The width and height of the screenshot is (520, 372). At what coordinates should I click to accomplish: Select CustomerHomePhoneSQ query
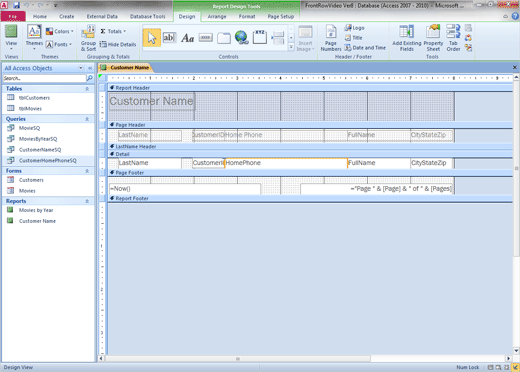pos(48,160)
